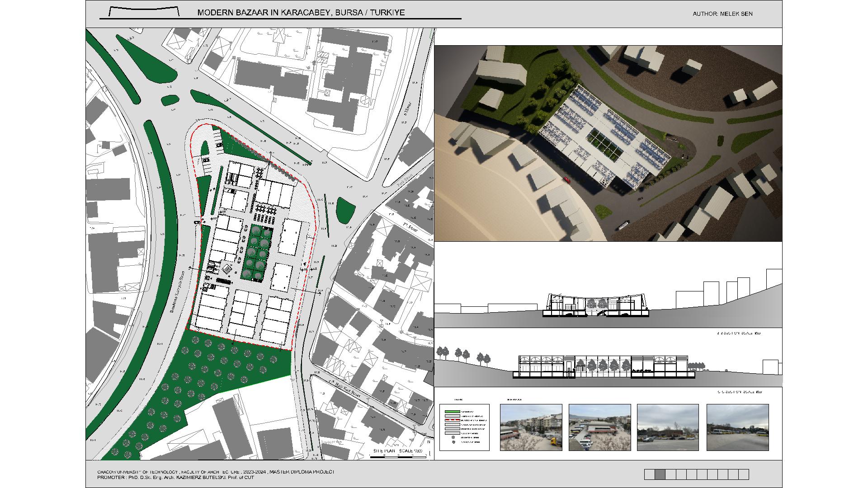Image resolution: width=868 pixels, height=488 pixels.
Task: Open the first site photo thumbnail
Action: [x=531, y=427]
